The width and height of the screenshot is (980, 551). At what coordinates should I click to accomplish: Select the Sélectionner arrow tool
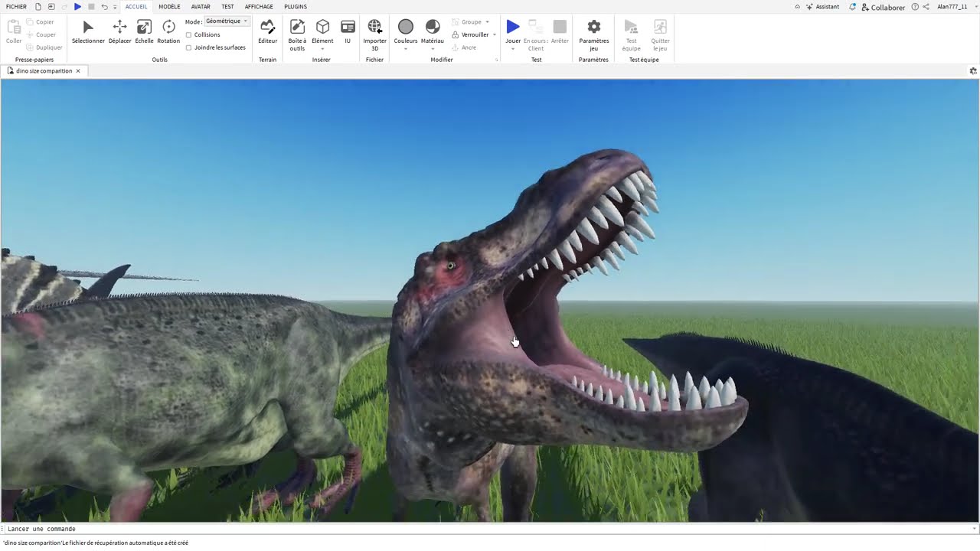coord(88,31)
